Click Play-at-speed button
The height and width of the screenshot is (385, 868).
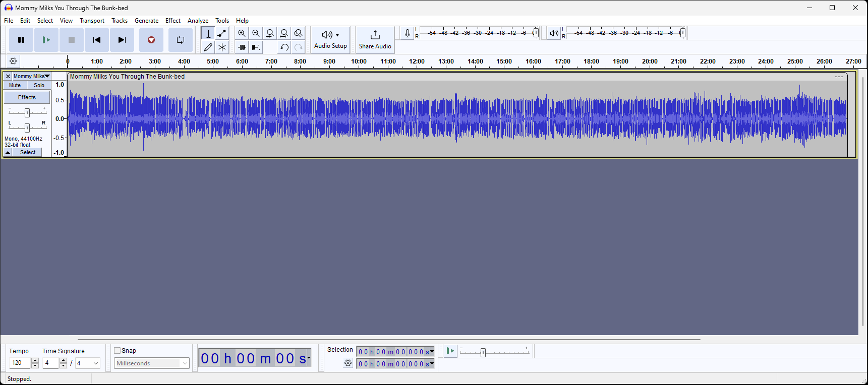click(x=450, y=351)
